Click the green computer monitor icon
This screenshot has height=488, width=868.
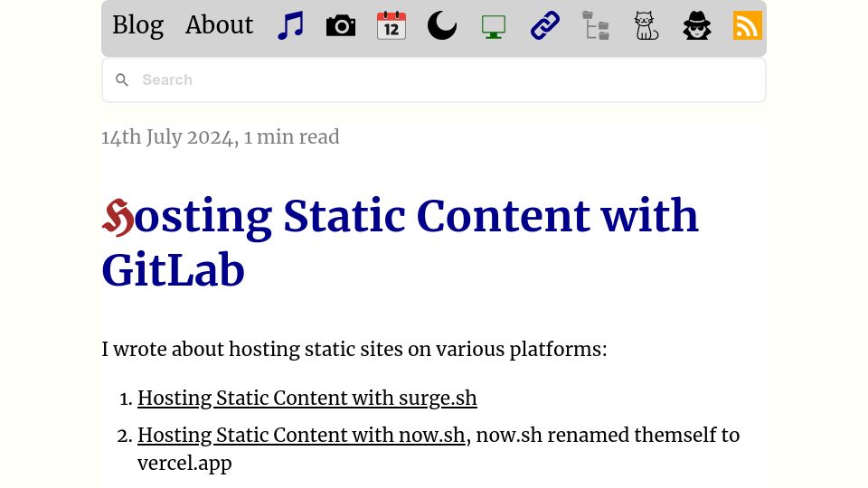click(494, 26)
